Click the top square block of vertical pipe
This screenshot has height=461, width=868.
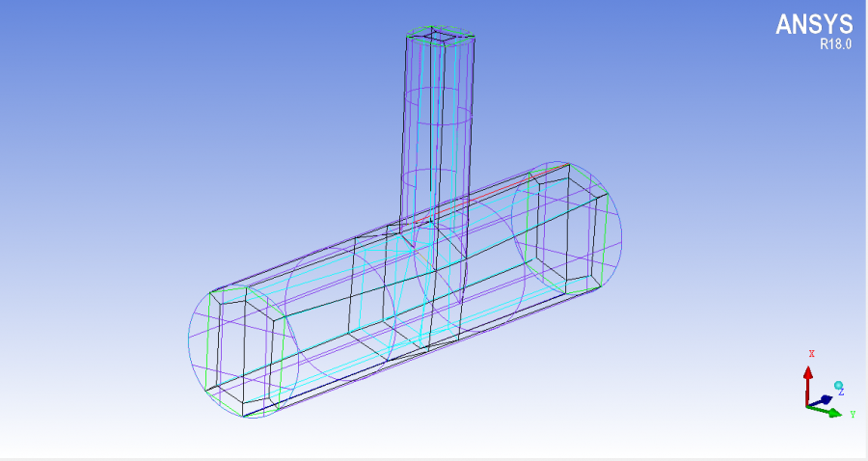441,37
